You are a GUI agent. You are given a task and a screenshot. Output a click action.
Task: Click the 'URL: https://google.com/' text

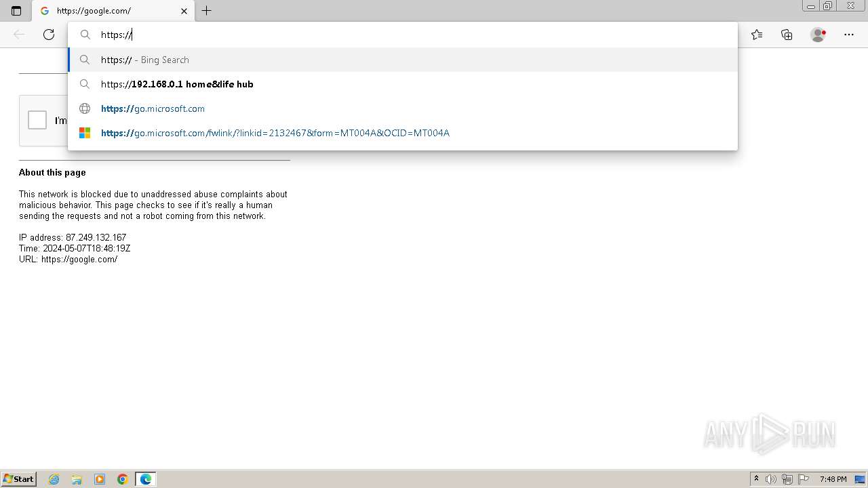click(x=68, y=259)
